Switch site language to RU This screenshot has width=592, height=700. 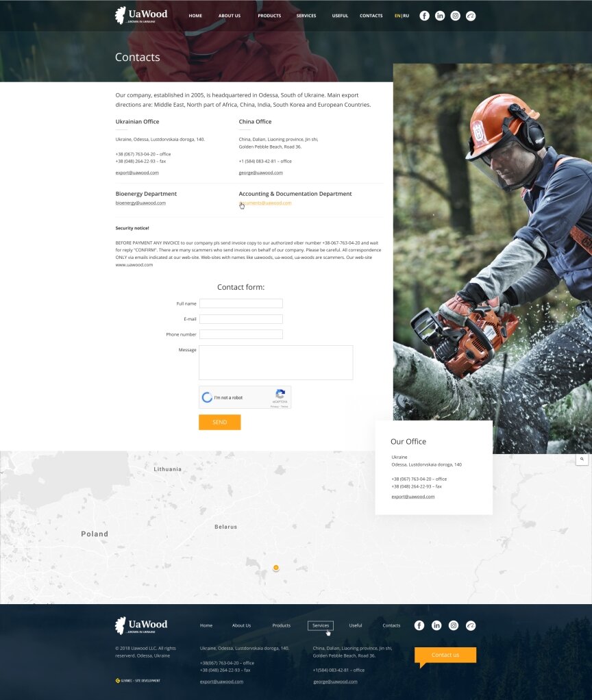406,16
